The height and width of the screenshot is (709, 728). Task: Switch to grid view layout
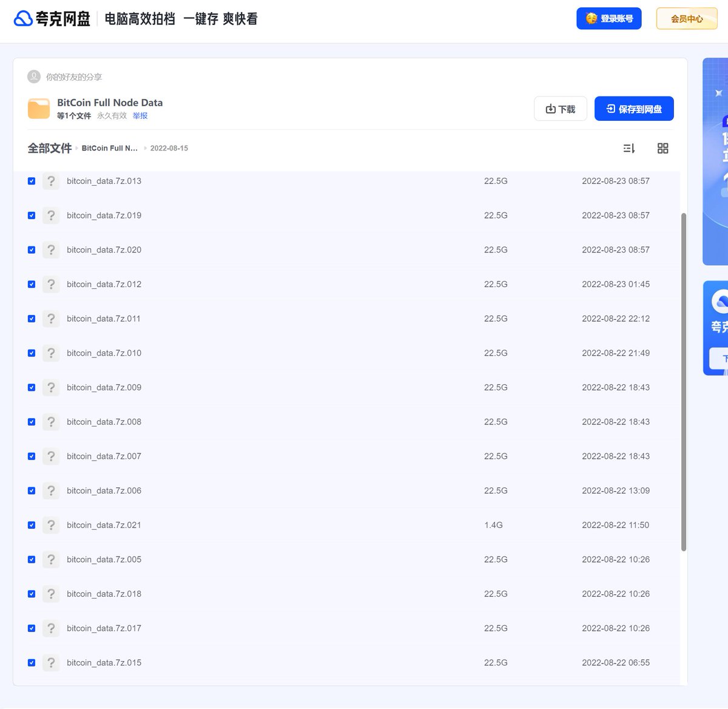(662, 148)
